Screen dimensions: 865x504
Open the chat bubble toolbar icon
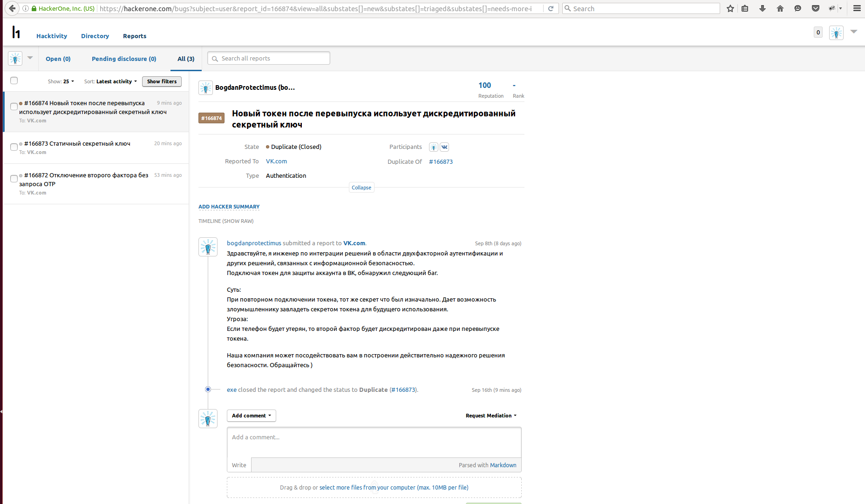(798, 8)
